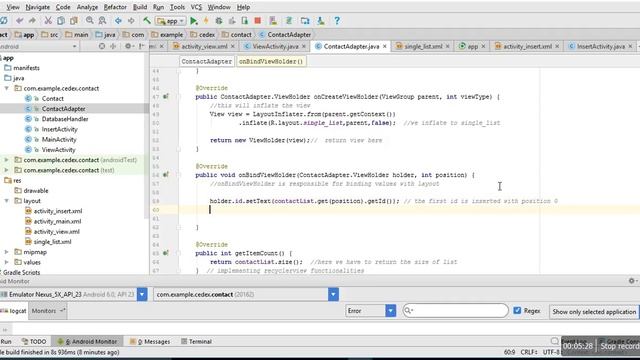640x360 pixels.
Task: Click ContactAdapter in editor breadcrumb
Action: pos(207,61)
